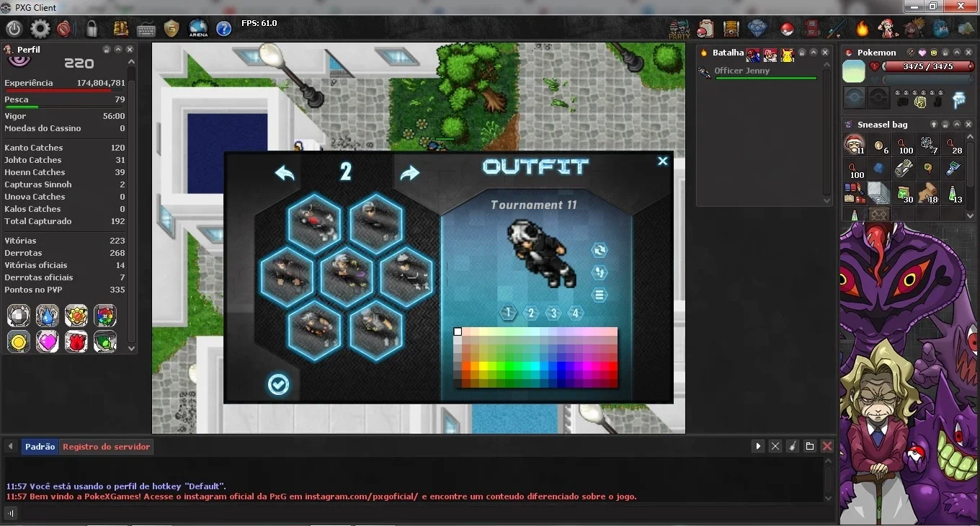980x526 pixels.
Task: Lock the Batalha panel
Action: [802, 53]
